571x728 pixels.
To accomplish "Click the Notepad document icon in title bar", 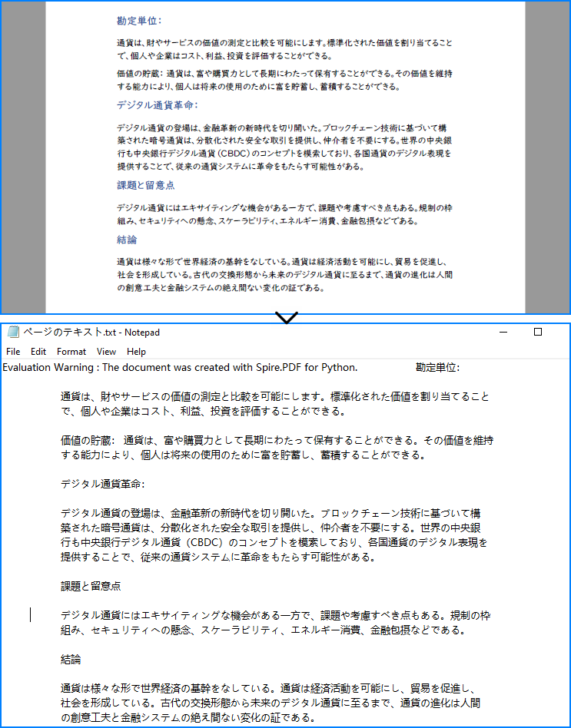I will (14, 332).
